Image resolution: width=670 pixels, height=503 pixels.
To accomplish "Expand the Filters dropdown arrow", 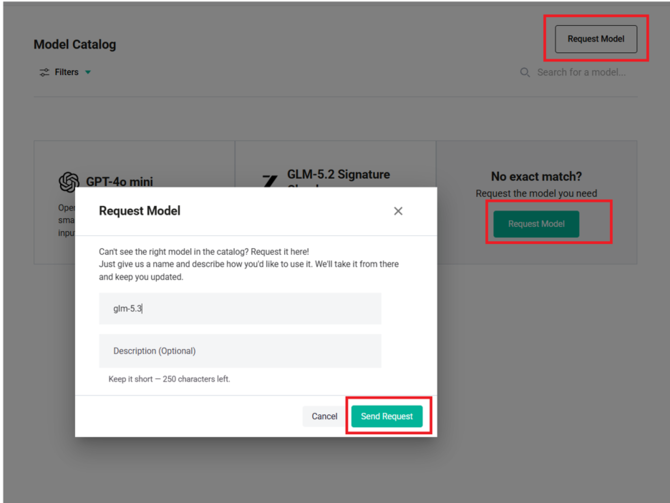I will (88, 72).
